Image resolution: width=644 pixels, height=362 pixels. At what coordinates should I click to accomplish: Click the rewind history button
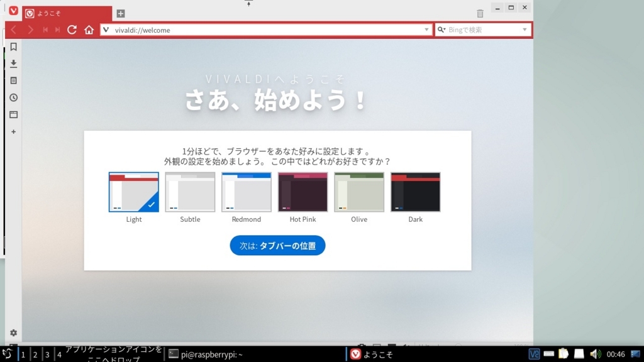pyautogui.click(x=45, y=30)
